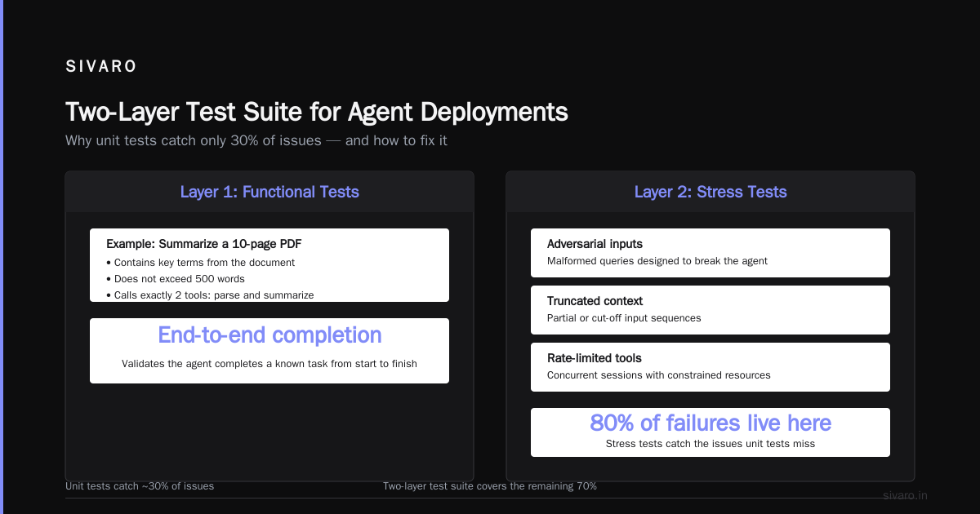This screenshot has width=980, height=514.
Task: Click "Malformed queries designed to break the agent"
Action: point(657,261)
